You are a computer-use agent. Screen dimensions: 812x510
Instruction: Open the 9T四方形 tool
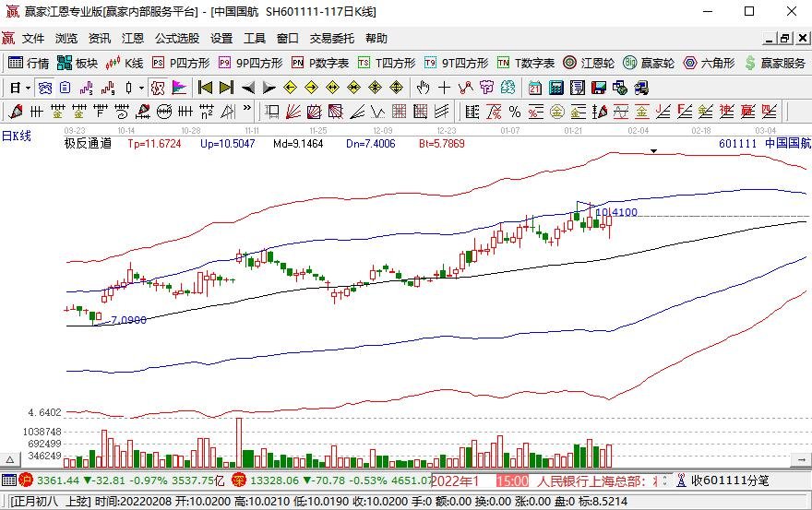456,63
